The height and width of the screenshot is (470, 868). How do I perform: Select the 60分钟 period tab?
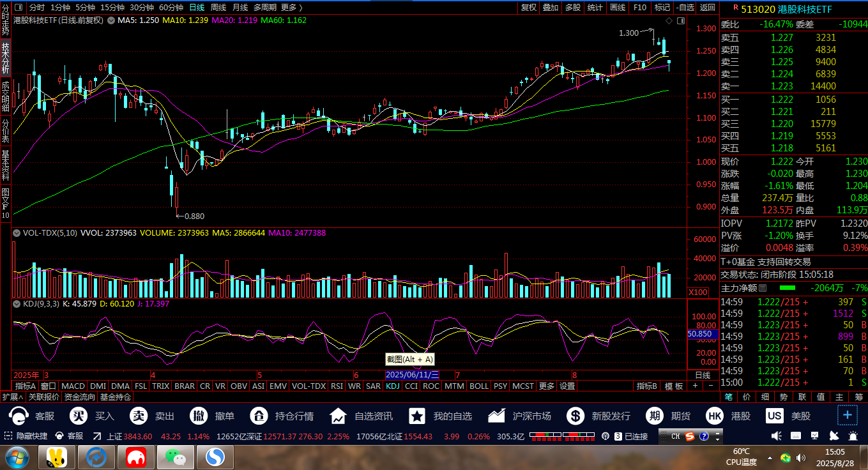(171, 8)
